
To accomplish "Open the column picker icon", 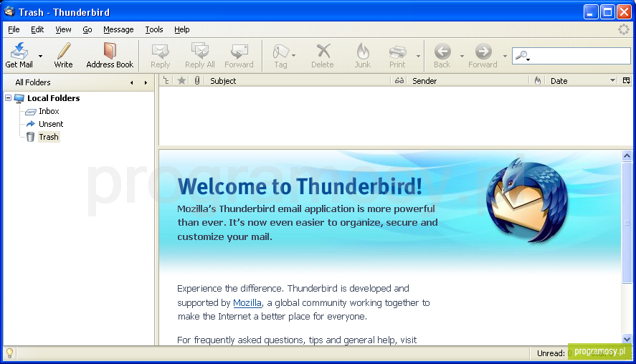I will tap(627, 81).
